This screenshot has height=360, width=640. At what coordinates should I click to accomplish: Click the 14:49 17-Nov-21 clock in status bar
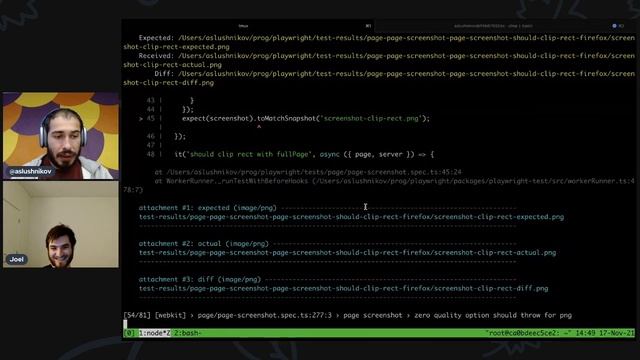(x=605, y=333)
